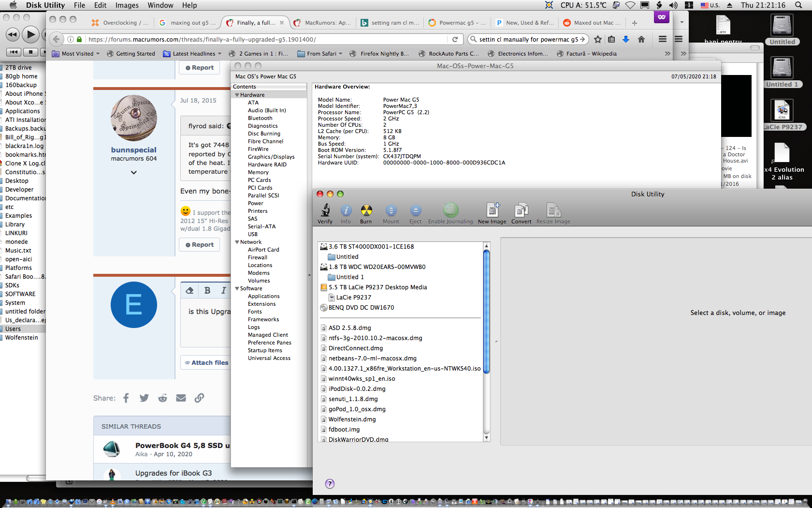The image size is (812, 508).
Task: Open From Safari bookmarks folder dropdown
Action: [320, 54]
